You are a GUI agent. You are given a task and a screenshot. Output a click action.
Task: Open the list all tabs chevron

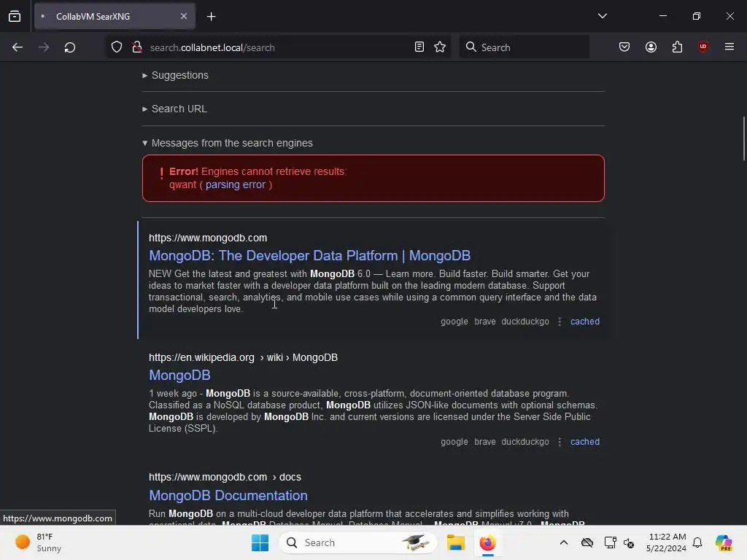[x=603, y=16]
